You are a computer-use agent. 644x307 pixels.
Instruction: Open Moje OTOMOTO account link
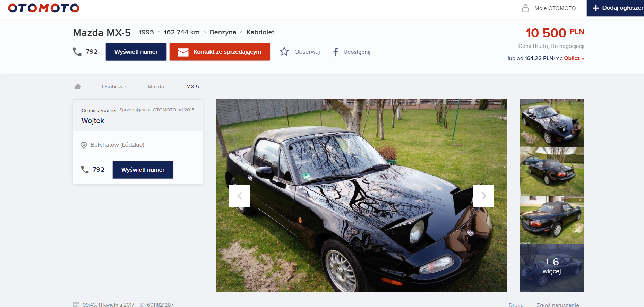tap(555, 8)
